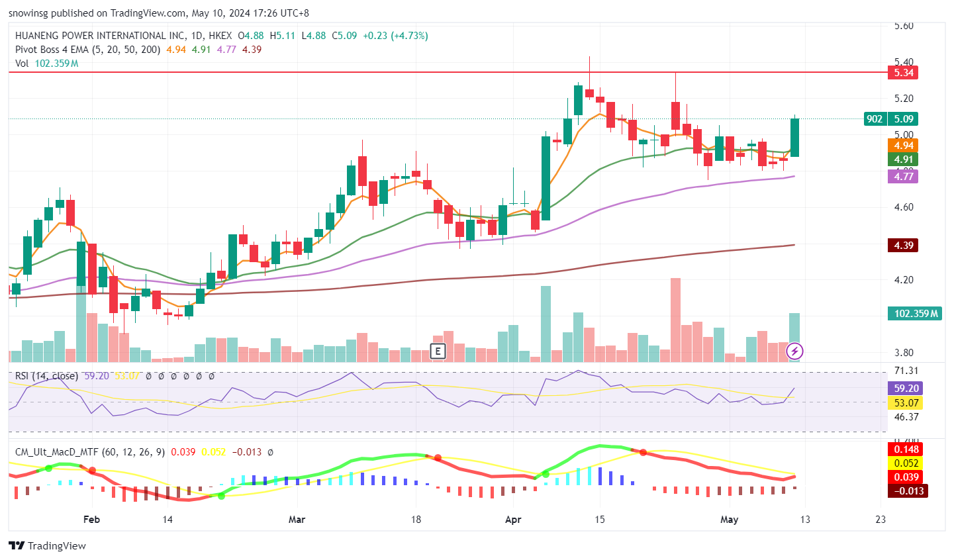Viewport: 954px width, 560px height.
Task: Click the green 4.91 value in the EMA legend
Action: (x=201, y=50)
